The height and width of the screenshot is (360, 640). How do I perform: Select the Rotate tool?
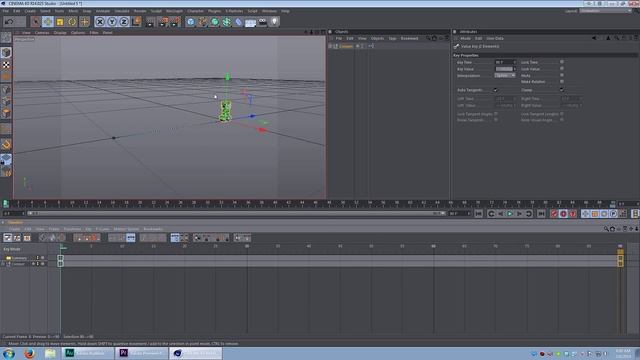click(x=72, y=22)
